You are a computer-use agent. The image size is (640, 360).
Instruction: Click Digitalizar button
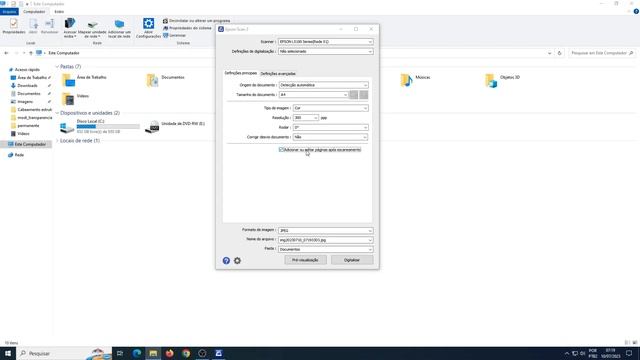352,260
